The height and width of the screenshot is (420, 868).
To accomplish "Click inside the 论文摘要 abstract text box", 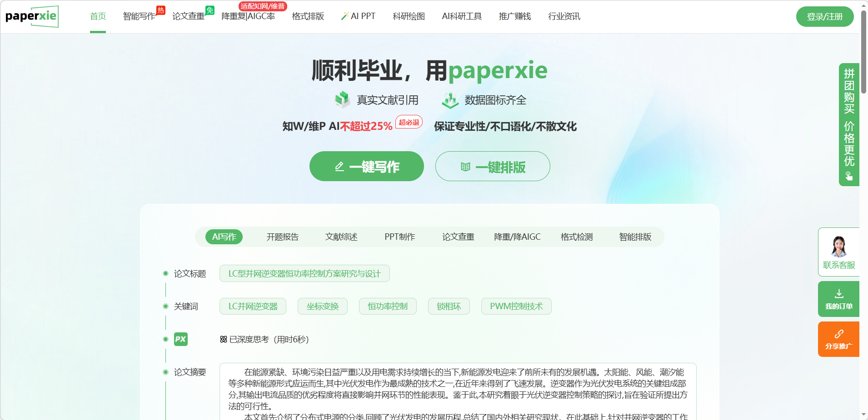I will (458, 391).
